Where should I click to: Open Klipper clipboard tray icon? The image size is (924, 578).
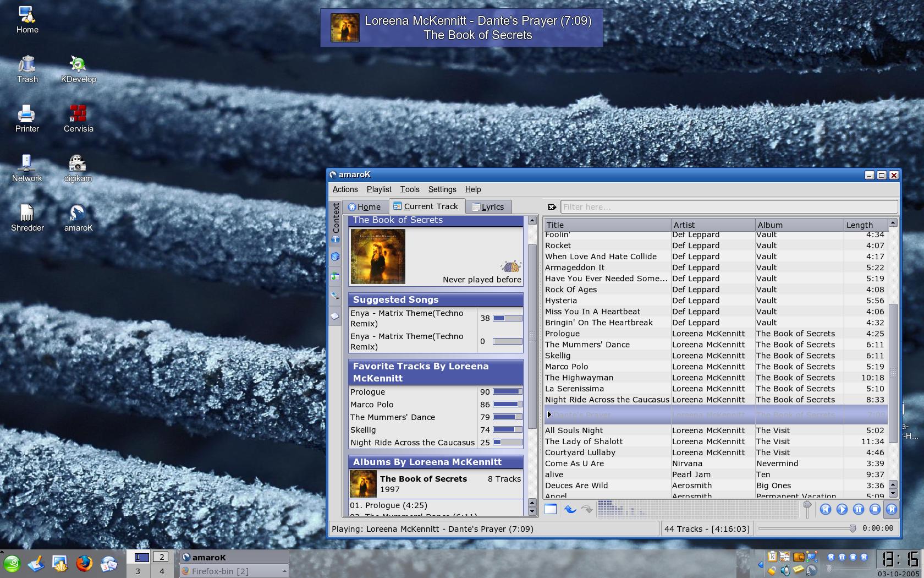click(772, 557)
